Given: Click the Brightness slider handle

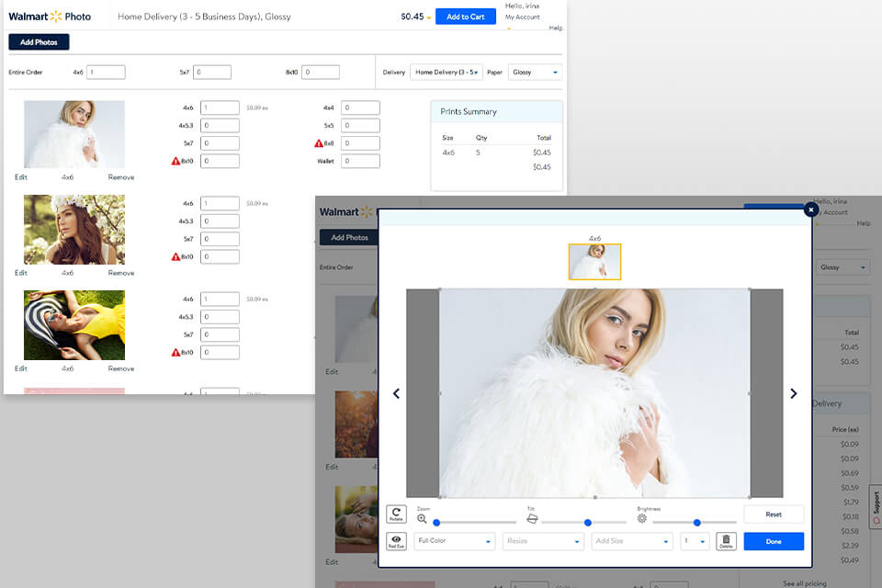Looking at the screenshot, I should [x=697, y=523].
